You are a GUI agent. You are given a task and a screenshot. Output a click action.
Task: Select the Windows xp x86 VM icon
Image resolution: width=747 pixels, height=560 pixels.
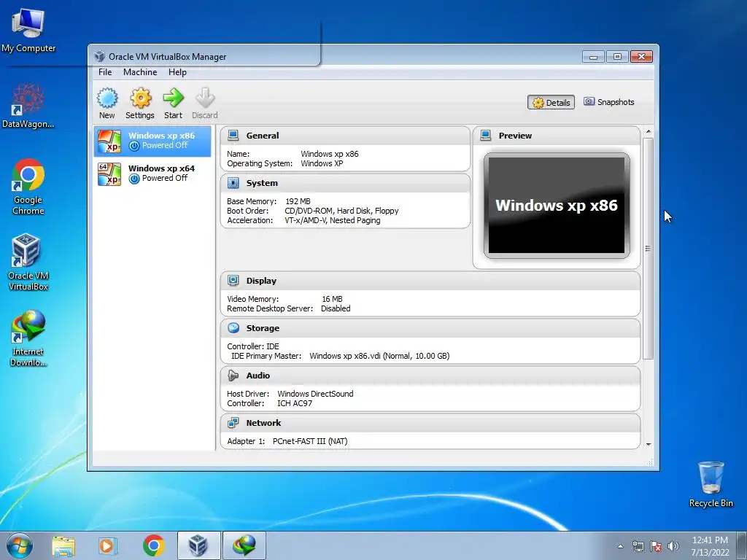[109, 141]
